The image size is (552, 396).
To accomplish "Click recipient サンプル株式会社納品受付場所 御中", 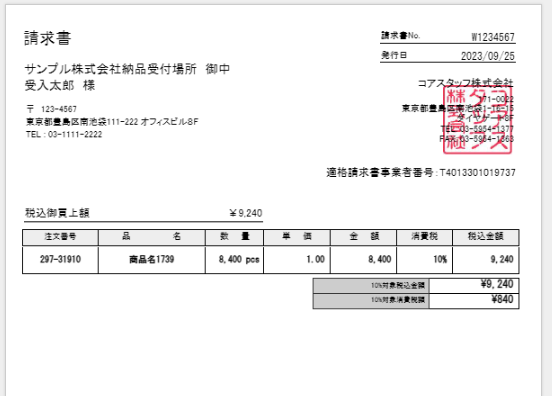I will (127, 69).
